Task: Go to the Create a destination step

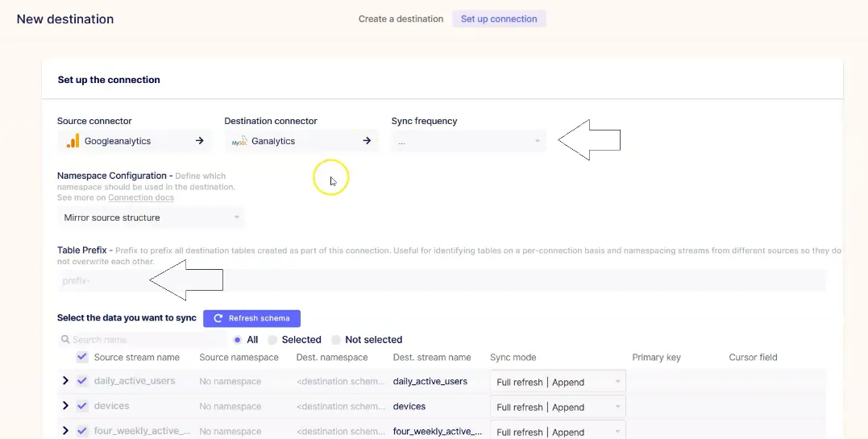Action: point(401,19)
